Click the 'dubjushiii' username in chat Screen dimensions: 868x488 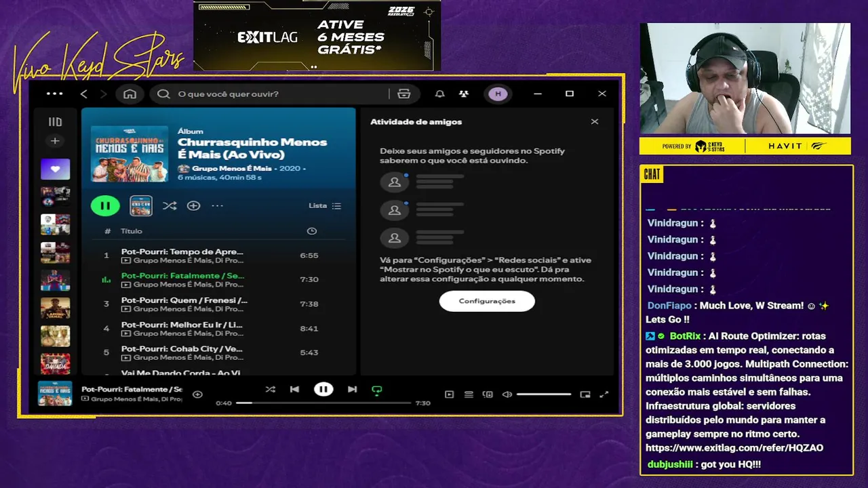point(670,464)
